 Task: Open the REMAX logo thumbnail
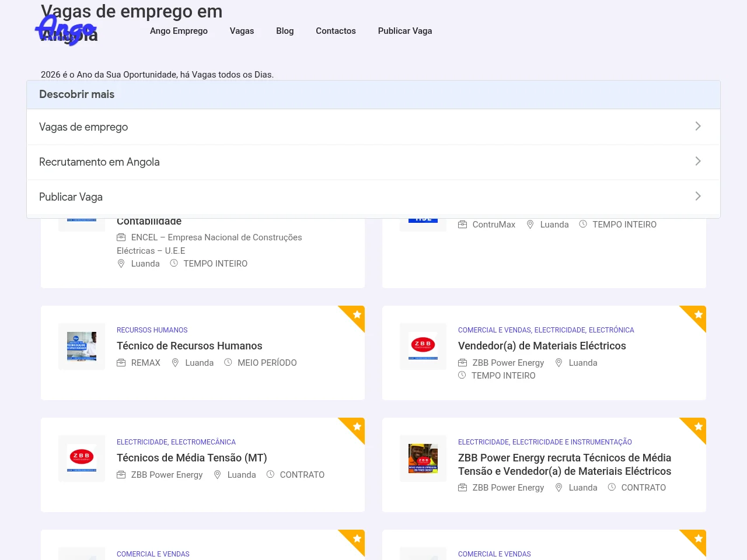[x=82, y=346]
